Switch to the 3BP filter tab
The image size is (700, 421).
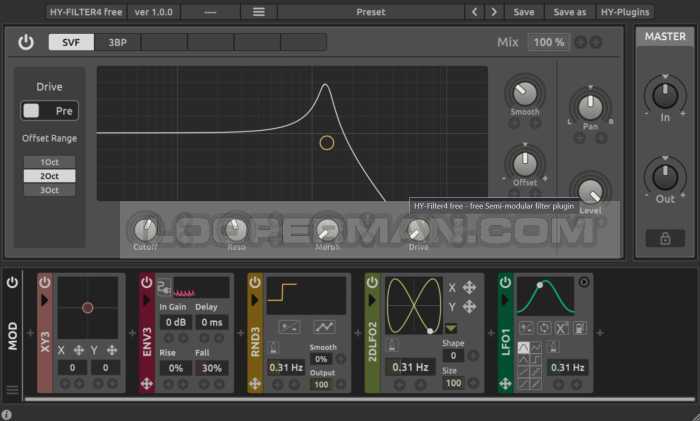click(117, 43)
